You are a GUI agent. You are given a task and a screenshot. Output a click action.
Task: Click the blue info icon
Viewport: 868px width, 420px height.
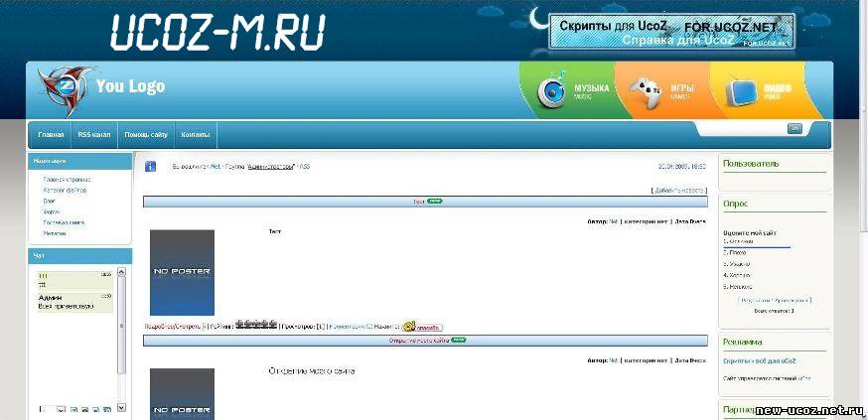click(150, 166)
